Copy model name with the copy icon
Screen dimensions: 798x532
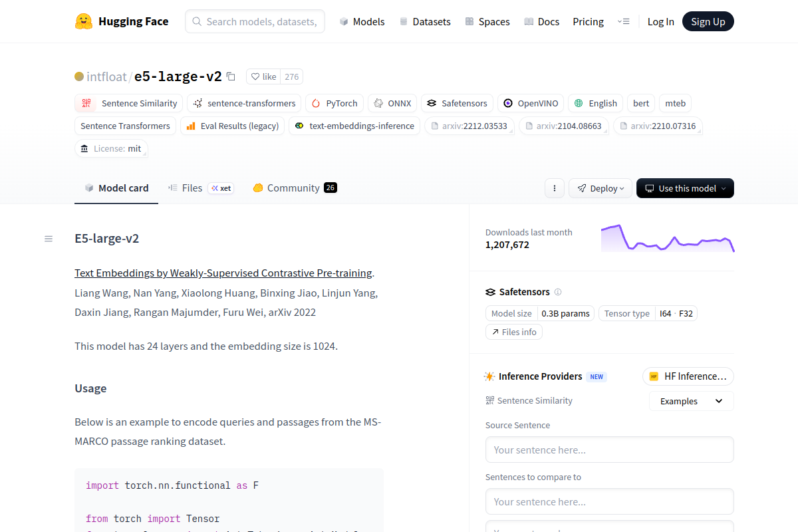coord(231,76)
